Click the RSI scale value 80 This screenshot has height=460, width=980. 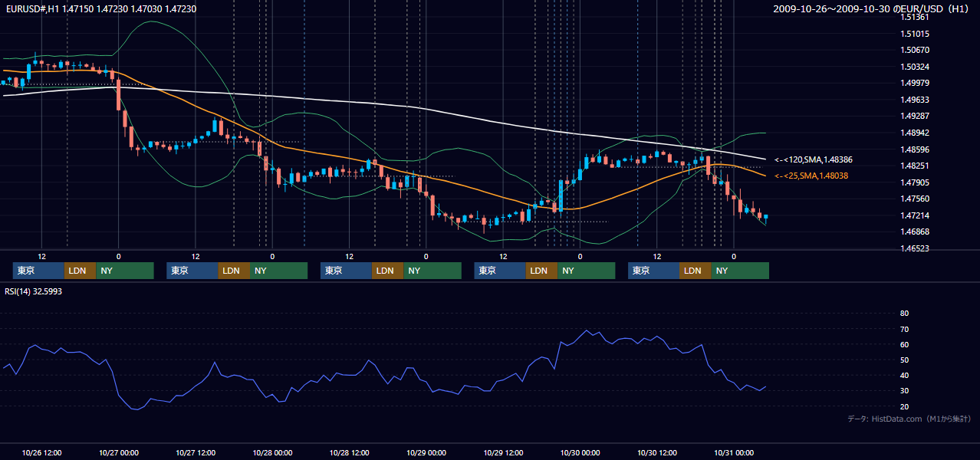coord(904,314)
